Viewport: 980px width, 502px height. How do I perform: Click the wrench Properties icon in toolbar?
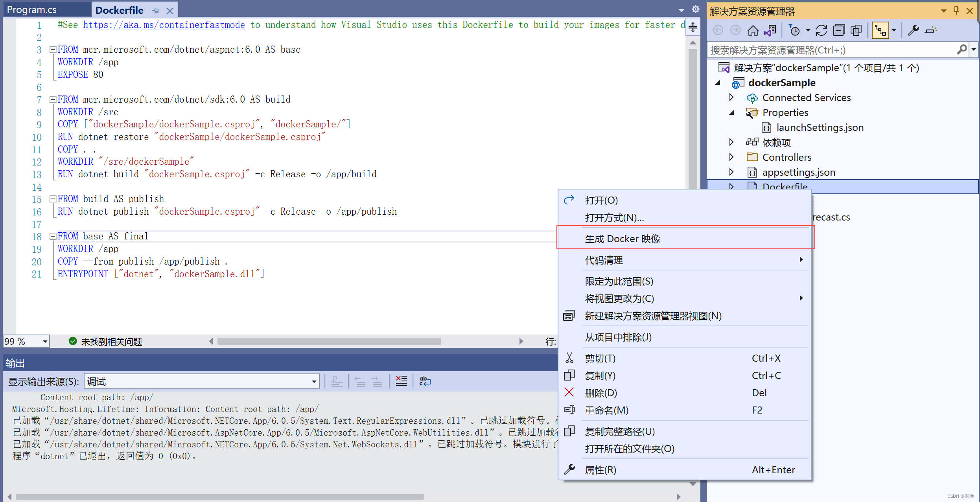click(913, 30)
